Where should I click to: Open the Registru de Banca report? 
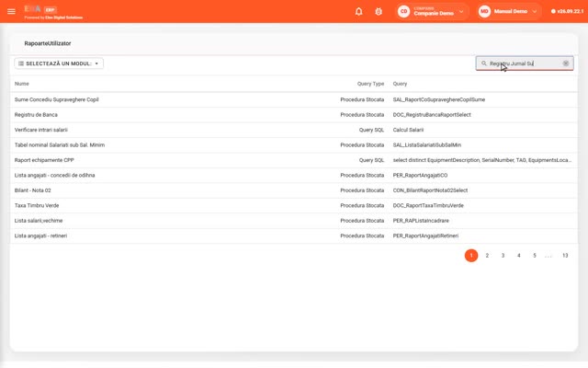tap(36, 114)
